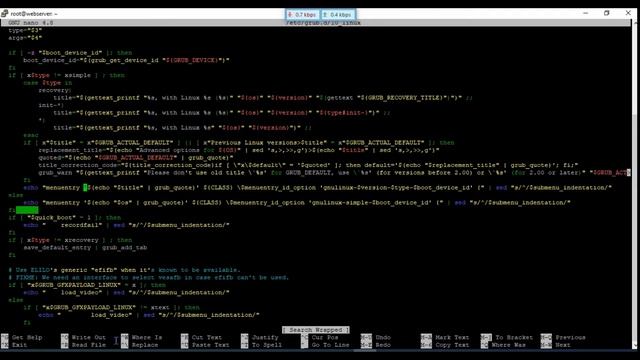The image size is (640, 360).
Task: Click the quoted= GRUB_ACTUAL_DEFAULT line
Action: point(136,158)
